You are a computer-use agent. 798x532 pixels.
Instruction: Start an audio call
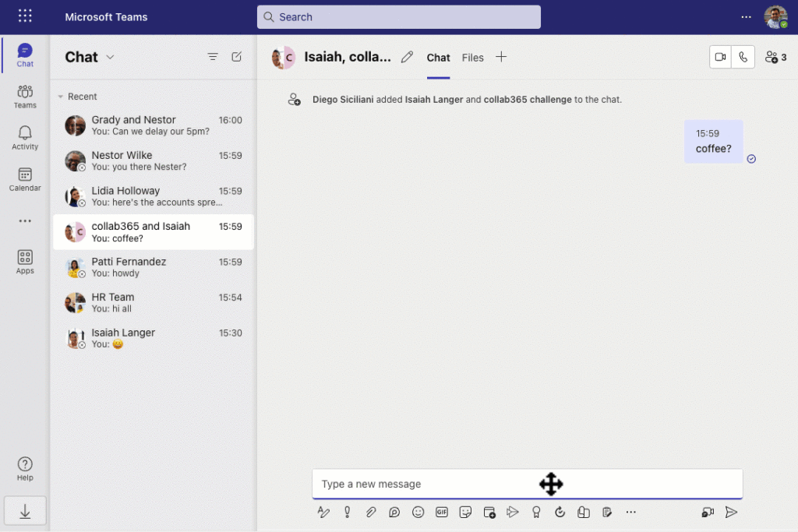click(743, 57)
